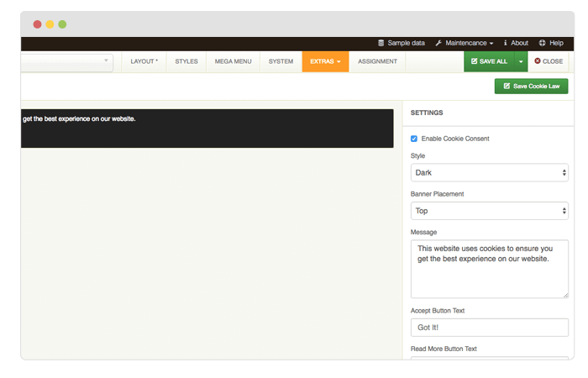Click the About info icon
Image resolution: width=588 pixels, height=378 pixels.
click(x=505, y=43)
